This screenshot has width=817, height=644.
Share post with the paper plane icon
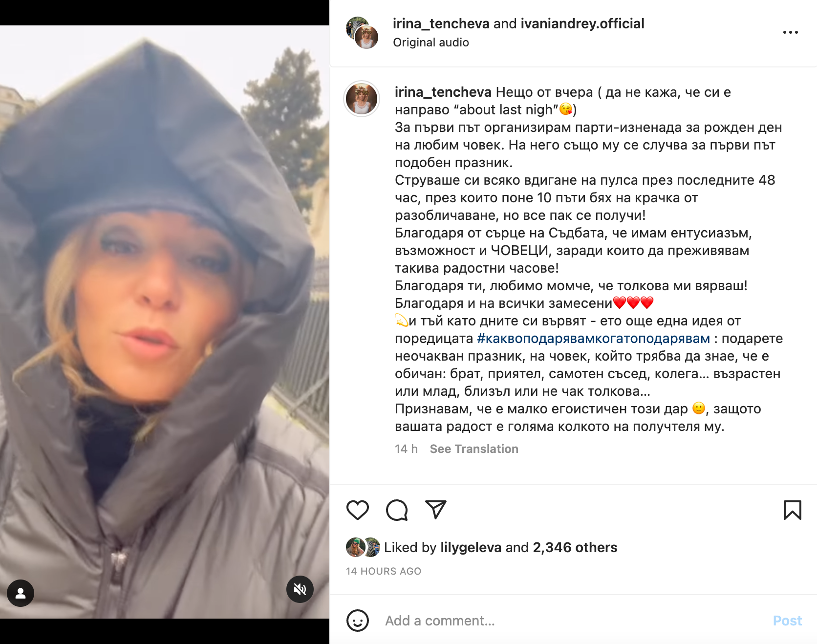click(x=436, y=510)
